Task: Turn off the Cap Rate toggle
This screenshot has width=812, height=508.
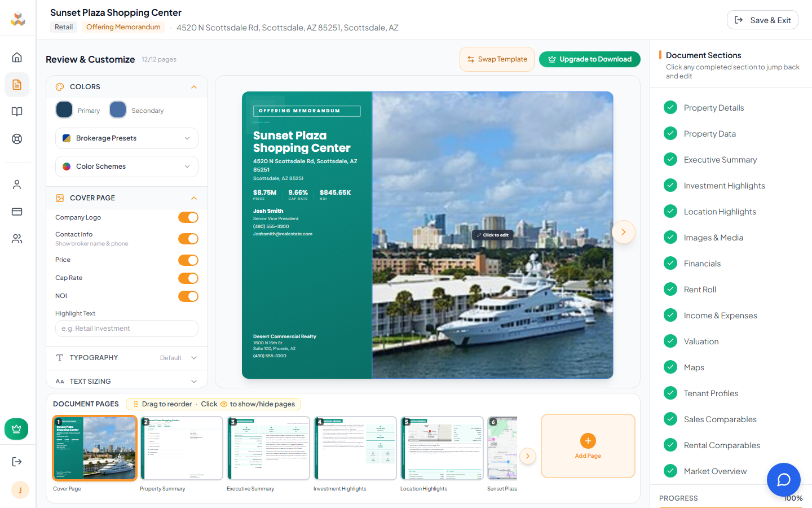Action: pos(188,278)
